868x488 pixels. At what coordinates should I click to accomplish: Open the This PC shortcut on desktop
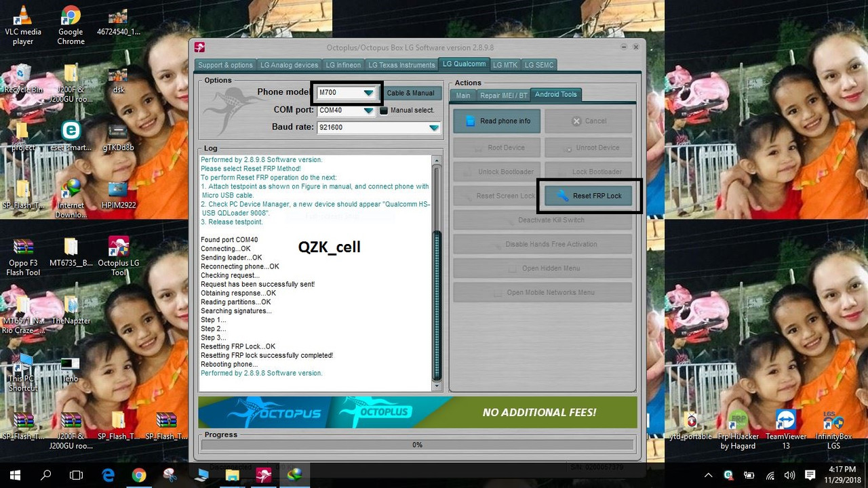pos(23,372)
